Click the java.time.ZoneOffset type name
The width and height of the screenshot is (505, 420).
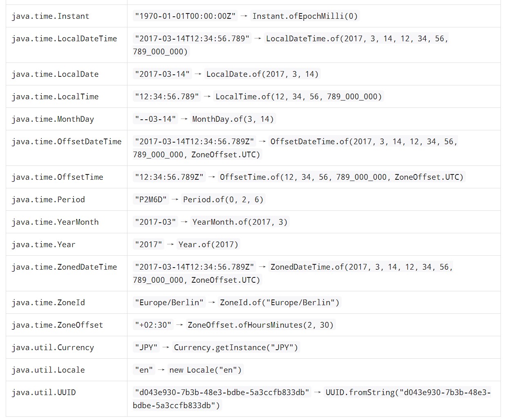point(57,325)
